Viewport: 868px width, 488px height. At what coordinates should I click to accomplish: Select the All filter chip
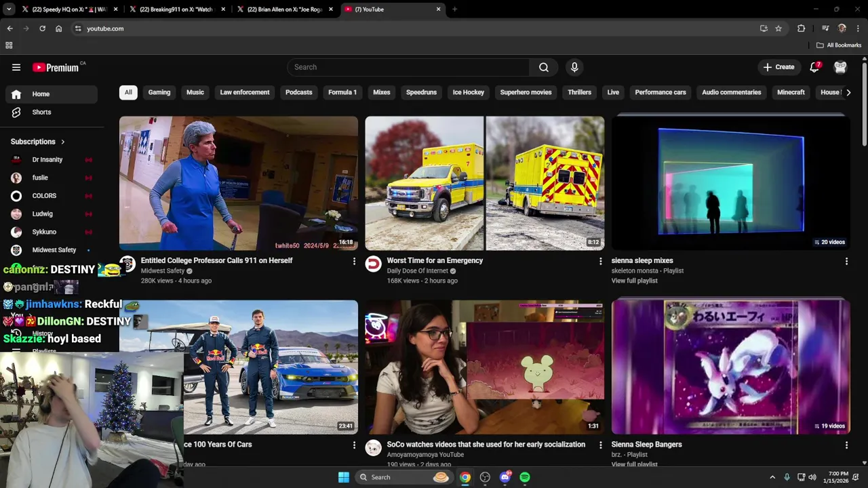(x=128, y=92)
